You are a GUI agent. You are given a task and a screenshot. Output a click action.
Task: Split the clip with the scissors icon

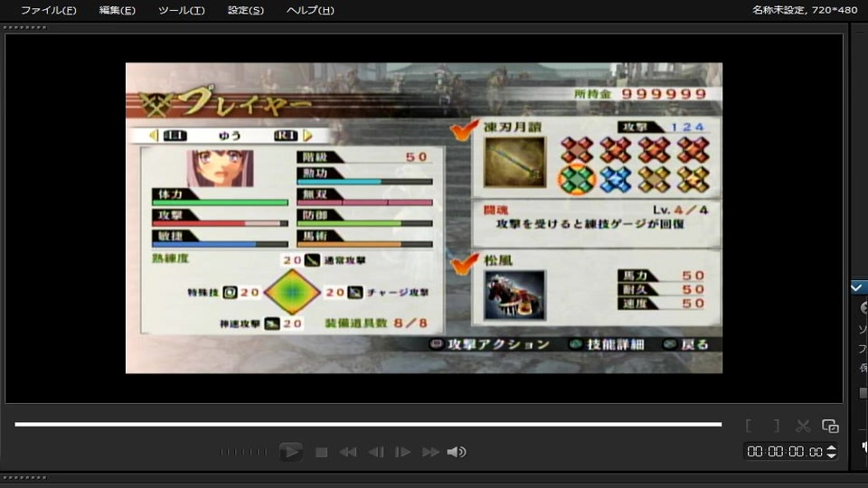(803, 426)
